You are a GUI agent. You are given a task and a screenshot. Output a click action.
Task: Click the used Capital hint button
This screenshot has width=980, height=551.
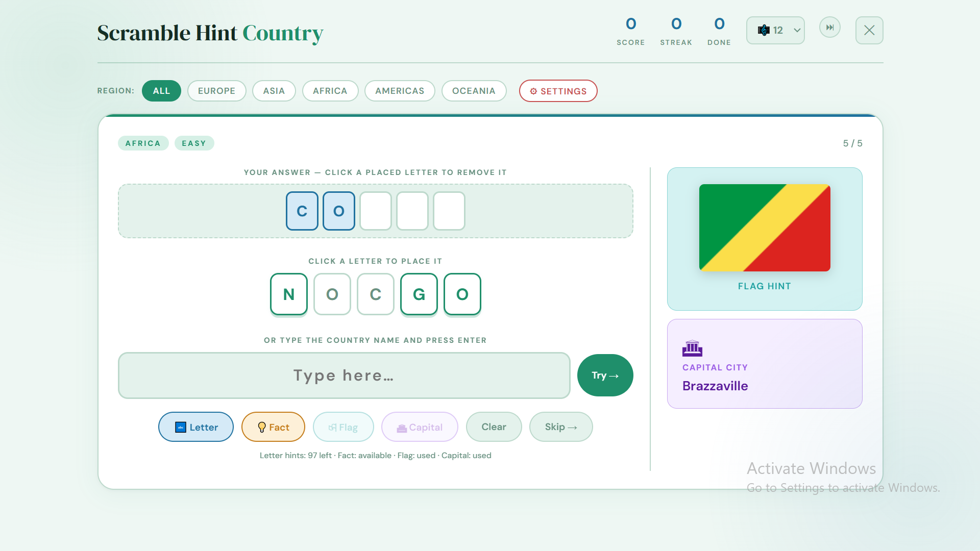[x=420, y=427]
